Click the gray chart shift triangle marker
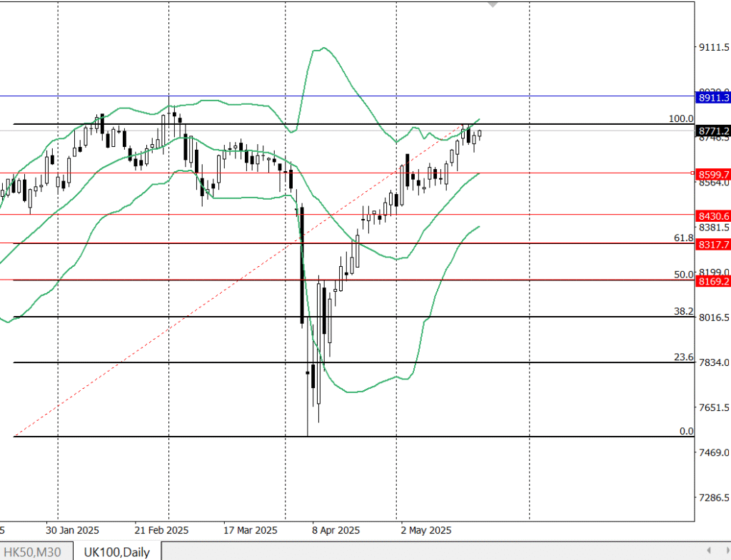Viewport: 731px width, 560px height. click(x=492, y=4)
